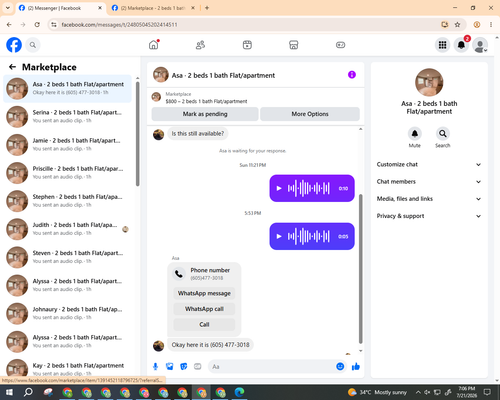
Task: Open the account profile avatar menu
Action: pos(480,45)
